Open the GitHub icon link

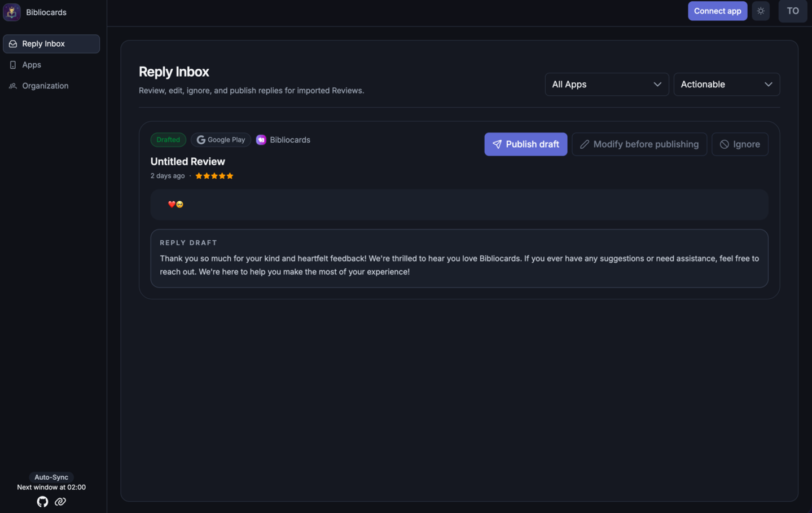(x=42, y=502)
